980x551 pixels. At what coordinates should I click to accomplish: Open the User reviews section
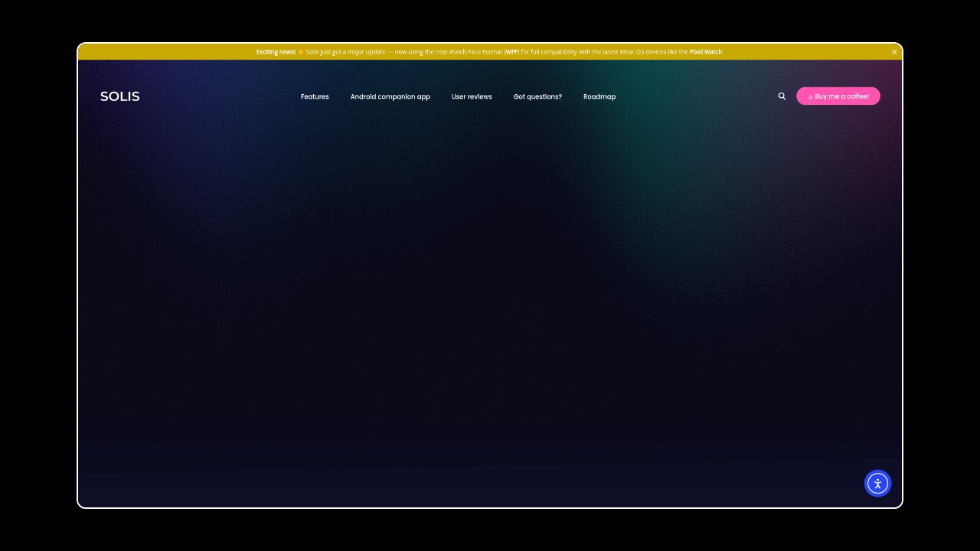472,96
